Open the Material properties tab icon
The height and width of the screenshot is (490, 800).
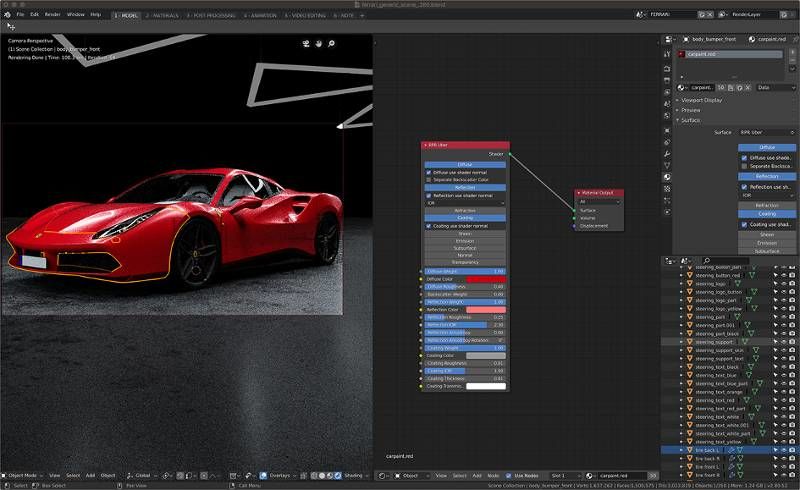pyautogui.click(x=667, y=177)
